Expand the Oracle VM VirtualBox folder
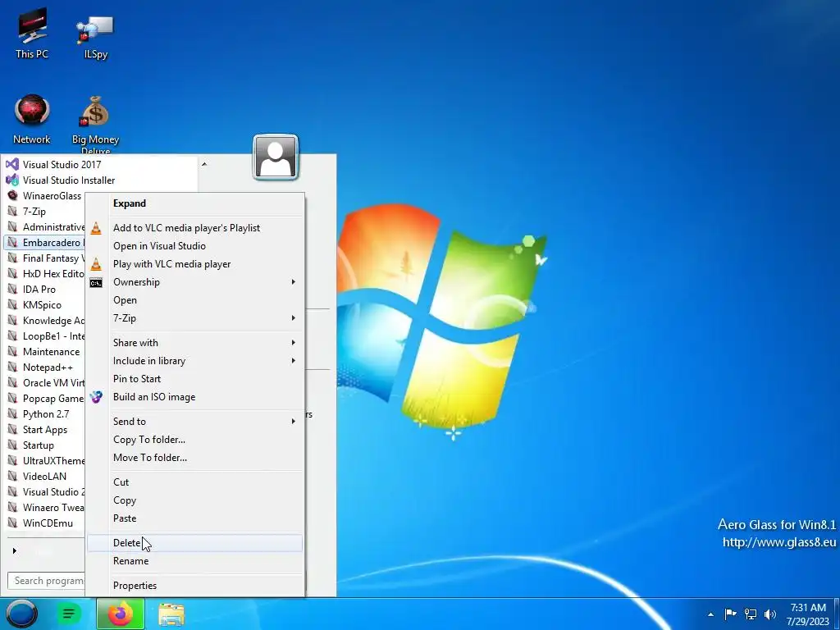This screenshot has height=630, width=840. (45, 382)
